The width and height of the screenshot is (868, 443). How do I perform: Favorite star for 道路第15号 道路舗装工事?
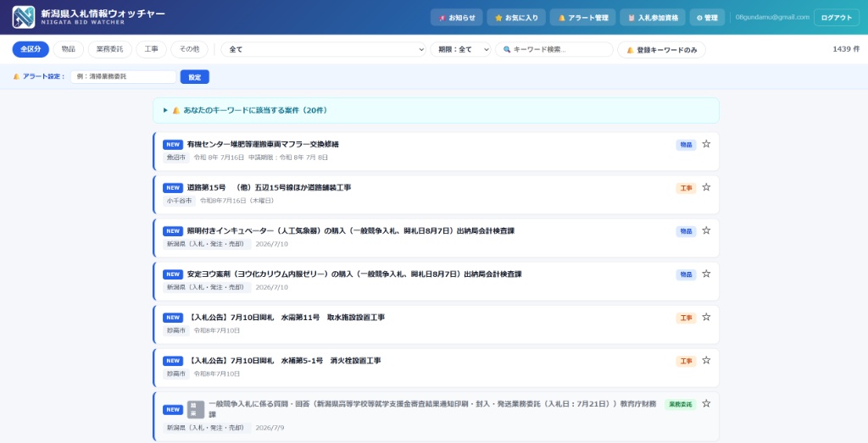[706, 187]
